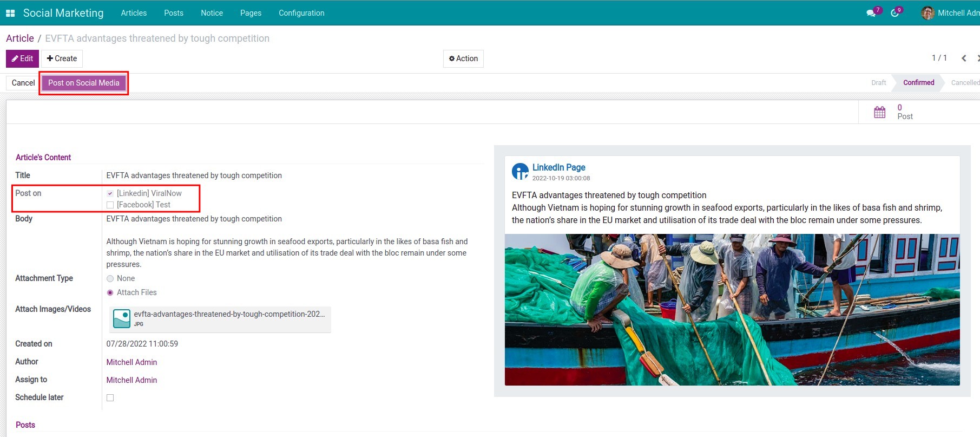This screenshot has width=980, height=437.
Task: Open the activities clock icon
Action: (895, 13)
